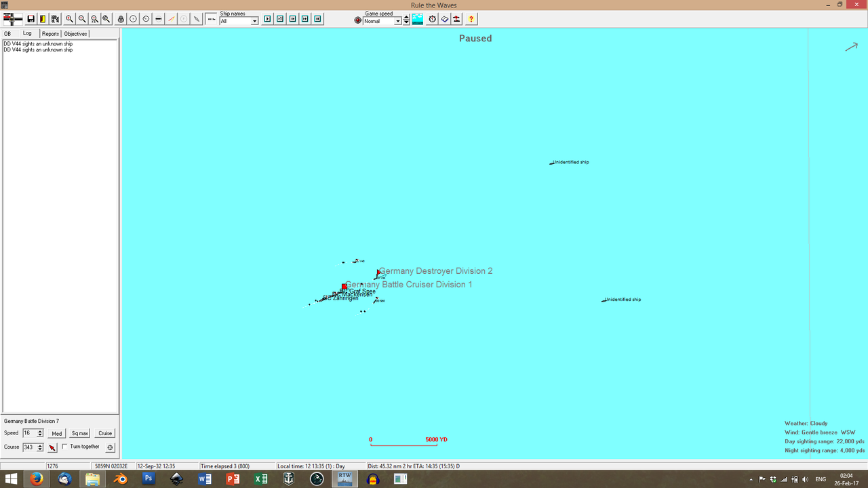Screen dimensions: 868x488
Task: Save the game with the disk icon
Action: tap(30, 19)
